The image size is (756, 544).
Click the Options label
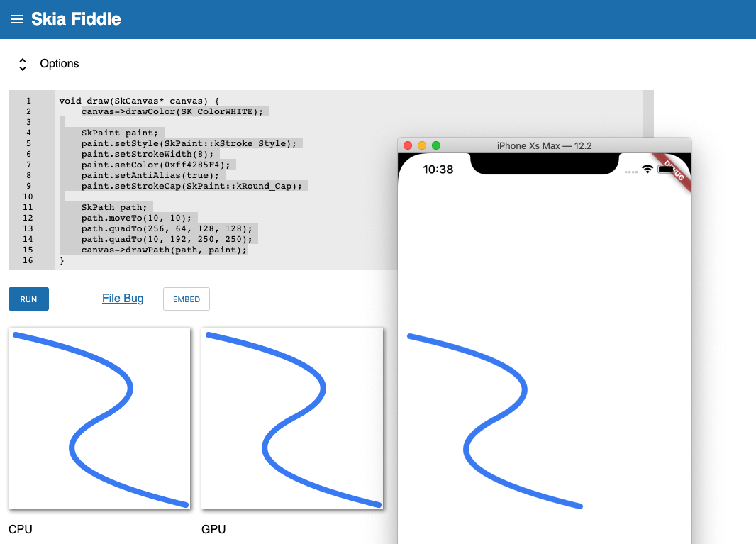[60, 64]
